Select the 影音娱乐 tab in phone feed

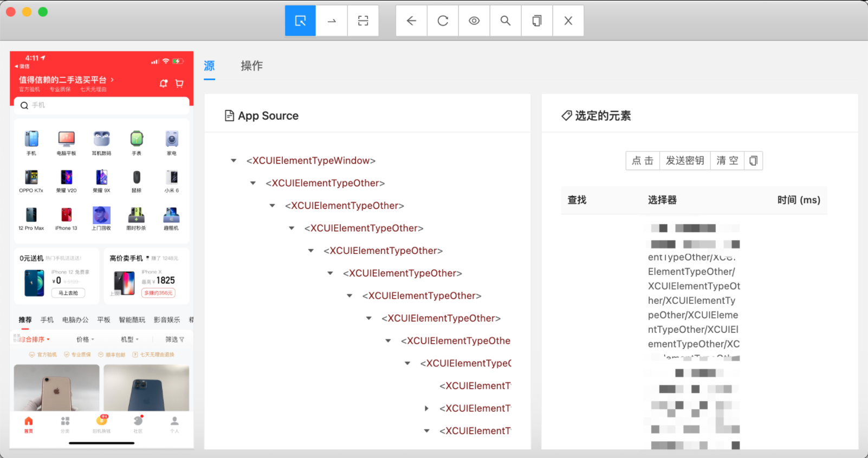tap(167, 320)
